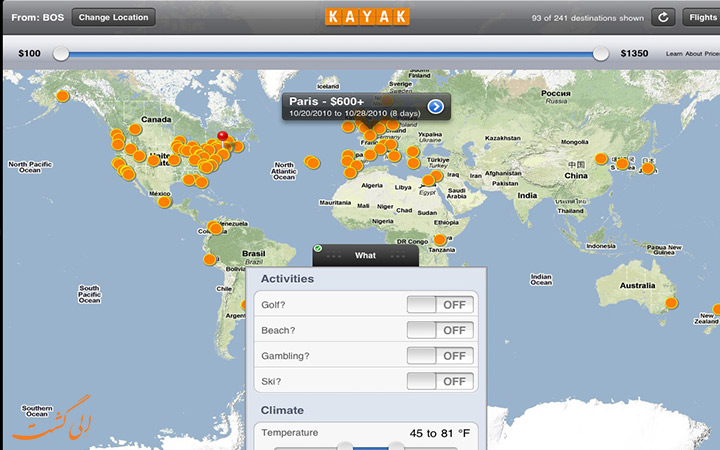The width and height of the screenshot is (720, 450).
Task: Click the Paris - $600+ callout
Action: click(x=366, y=107)
